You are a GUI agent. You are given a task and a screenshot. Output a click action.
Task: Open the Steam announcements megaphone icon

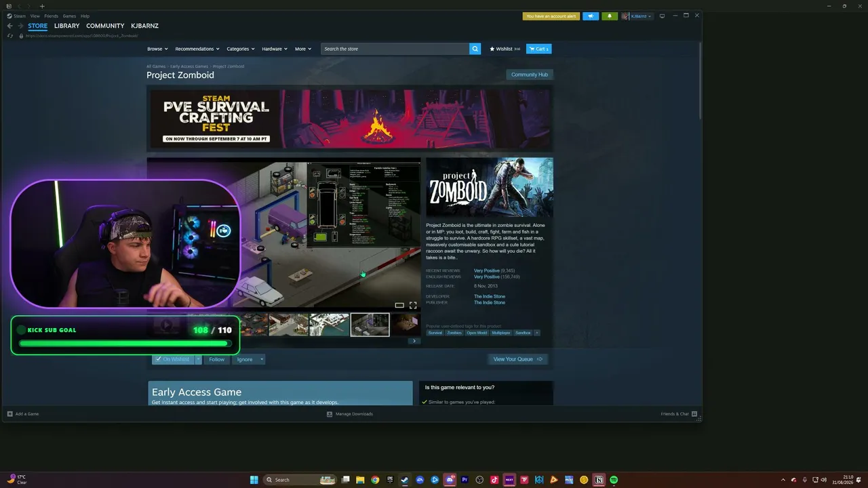click(591, 16)
